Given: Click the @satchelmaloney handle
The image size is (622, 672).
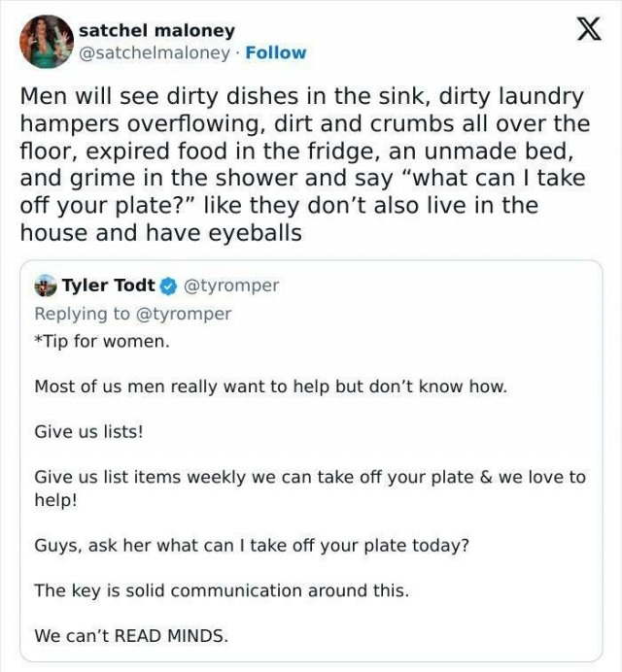Looking at the screenshot, I should tap(155, 53).
